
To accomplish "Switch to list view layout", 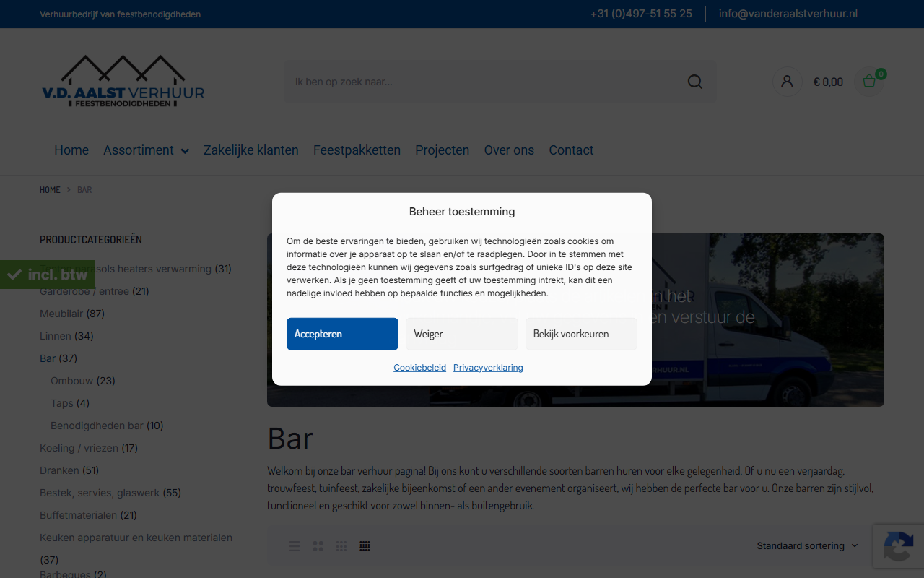I will (x=295, y=546).
